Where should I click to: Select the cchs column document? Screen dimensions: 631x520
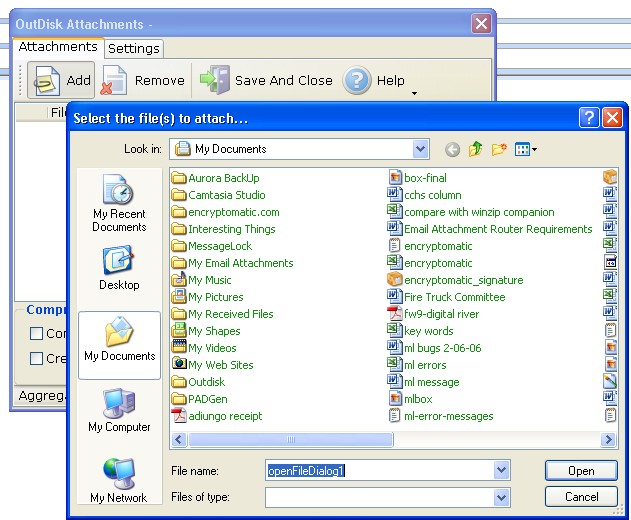pos(424,195)
